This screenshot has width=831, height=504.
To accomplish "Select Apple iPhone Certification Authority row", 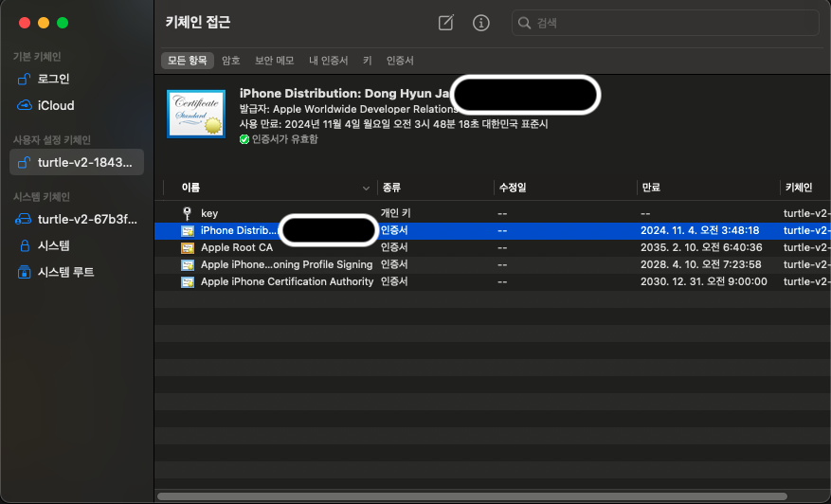I will click(493, 281).
